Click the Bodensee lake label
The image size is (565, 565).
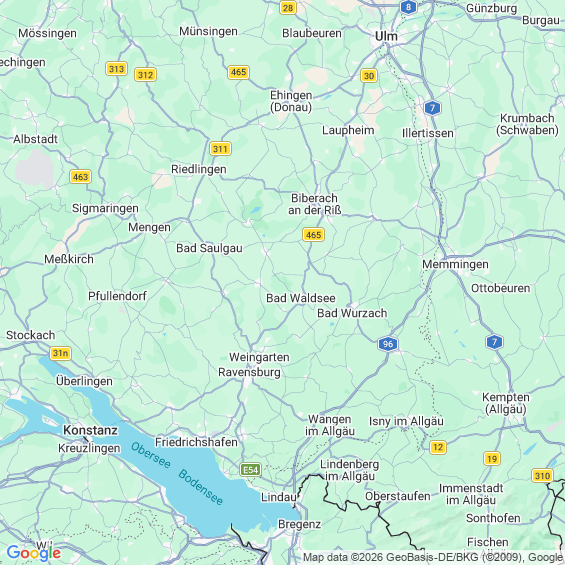click(200, 487)
